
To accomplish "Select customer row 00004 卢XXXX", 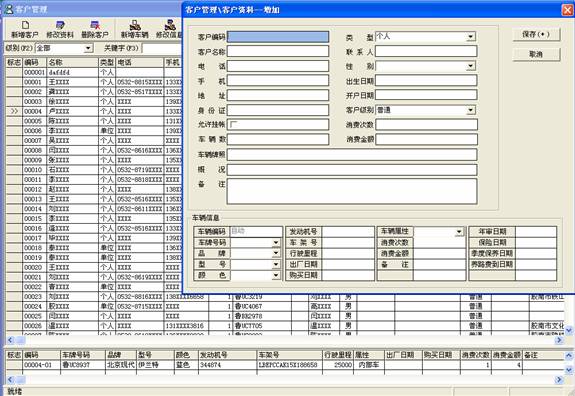I will [94, 111].
